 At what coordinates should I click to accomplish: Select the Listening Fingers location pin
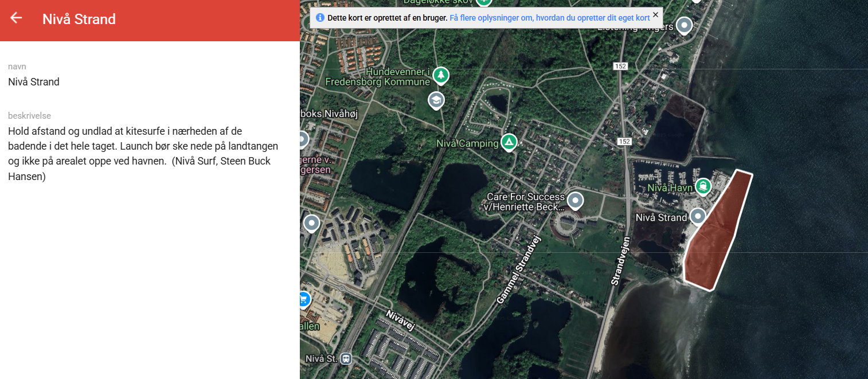click(x=683, y=25)
